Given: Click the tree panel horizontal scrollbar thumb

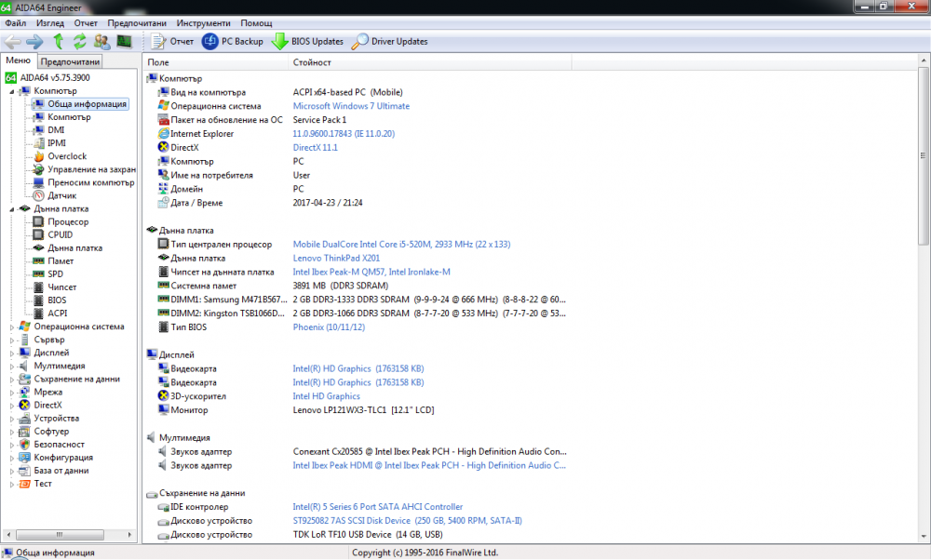Looking at the screenshot, I should 60,535.
